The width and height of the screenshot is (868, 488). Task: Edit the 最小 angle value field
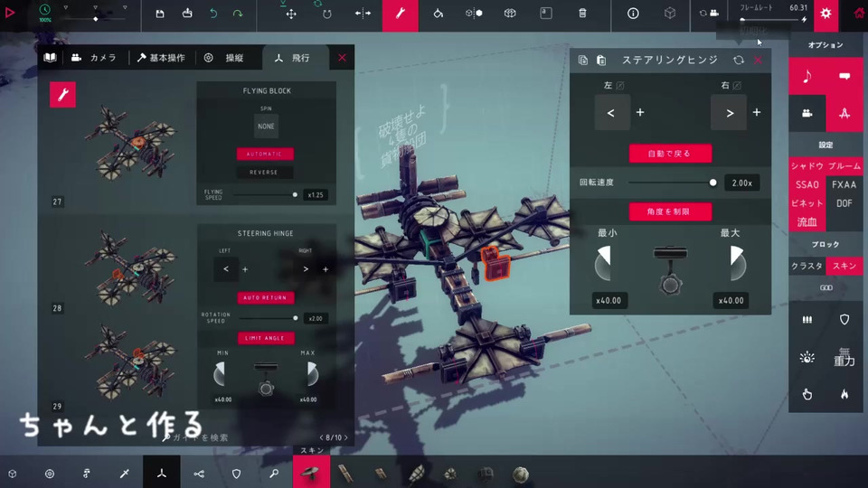609,300
